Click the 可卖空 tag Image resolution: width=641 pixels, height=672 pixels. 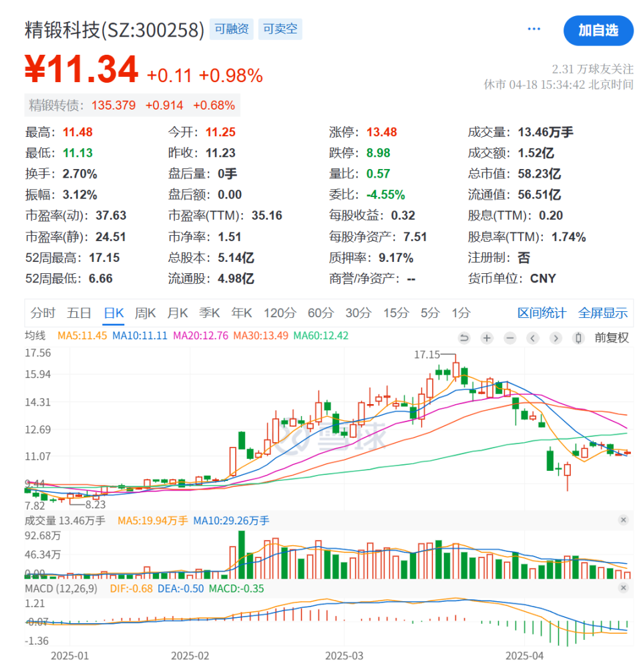point(280,29)
